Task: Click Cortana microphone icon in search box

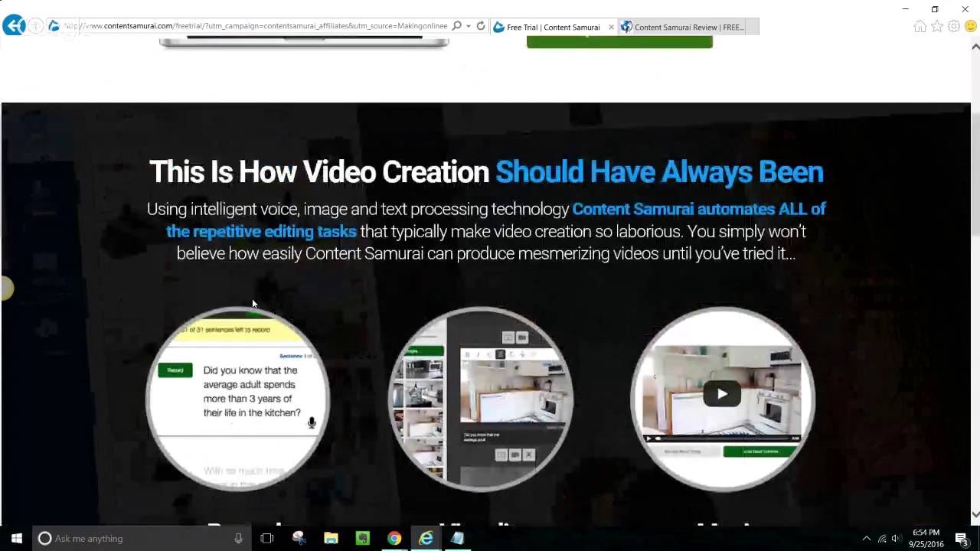Action: 238,539
